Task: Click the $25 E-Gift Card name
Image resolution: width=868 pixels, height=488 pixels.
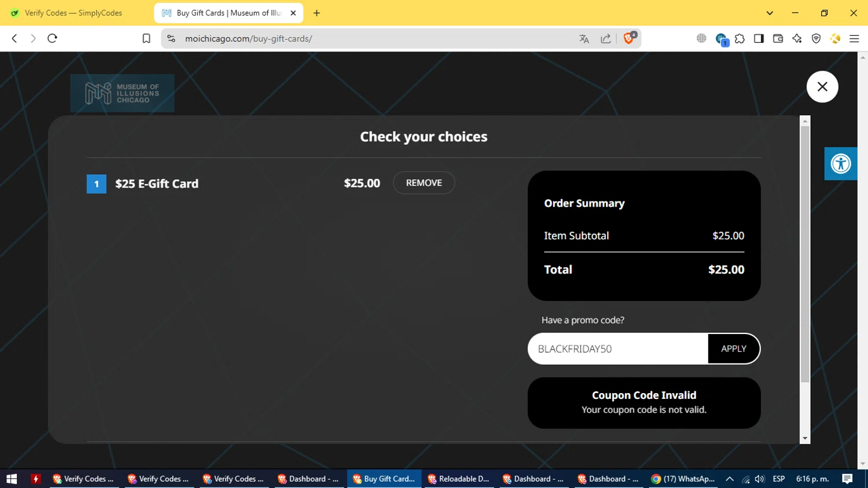Action: pos(157,184)
